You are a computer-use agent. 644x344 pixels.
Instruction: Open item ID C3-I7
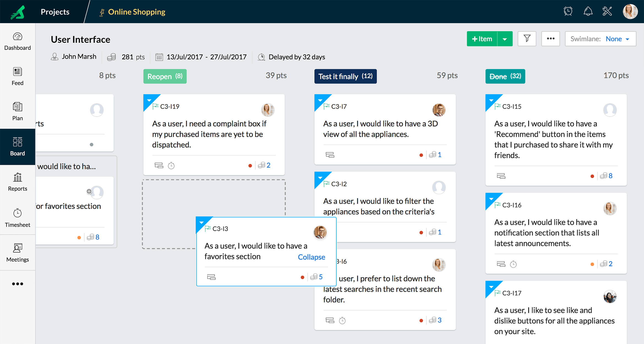(339, 107)
